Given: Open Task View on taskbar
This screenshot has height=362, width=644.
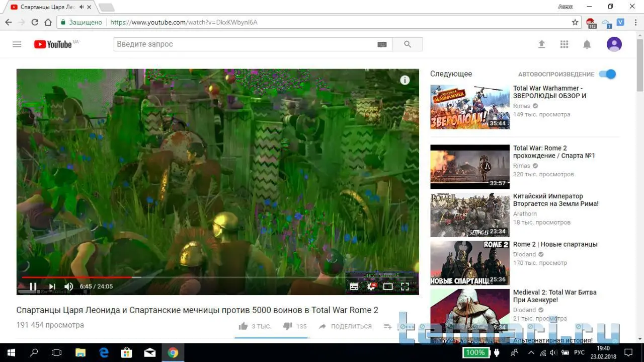Looking at the screenshot, I should point(57,352).
